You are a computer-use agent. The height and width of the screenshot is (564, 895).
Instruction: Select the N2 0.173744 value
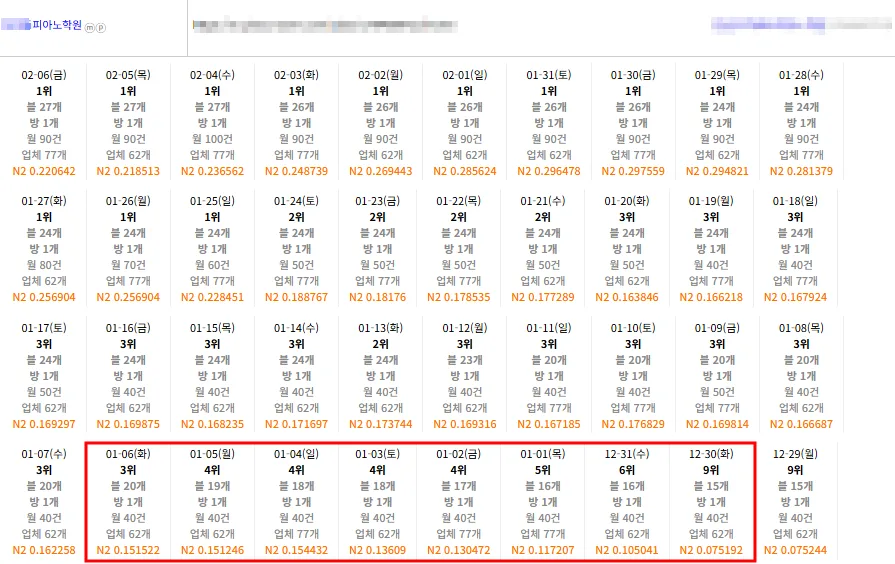[x=381, y=424]
